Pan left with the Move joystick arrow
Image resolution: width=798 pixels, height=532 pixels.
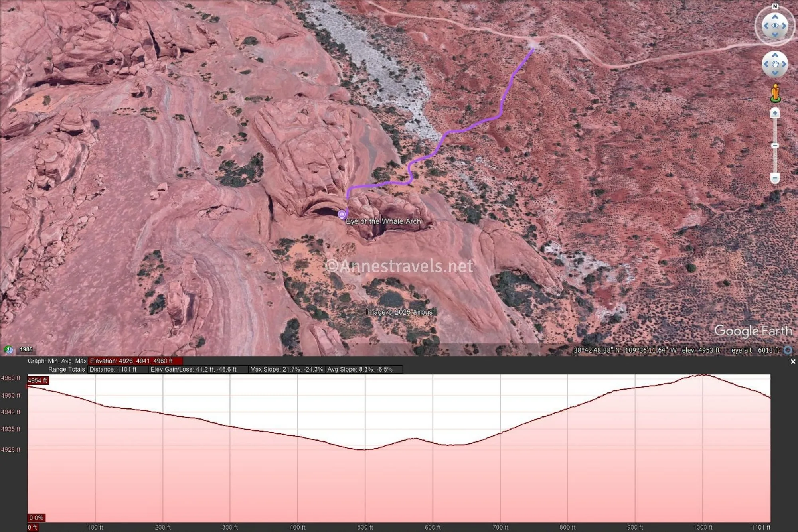click(x=766, y=64)
